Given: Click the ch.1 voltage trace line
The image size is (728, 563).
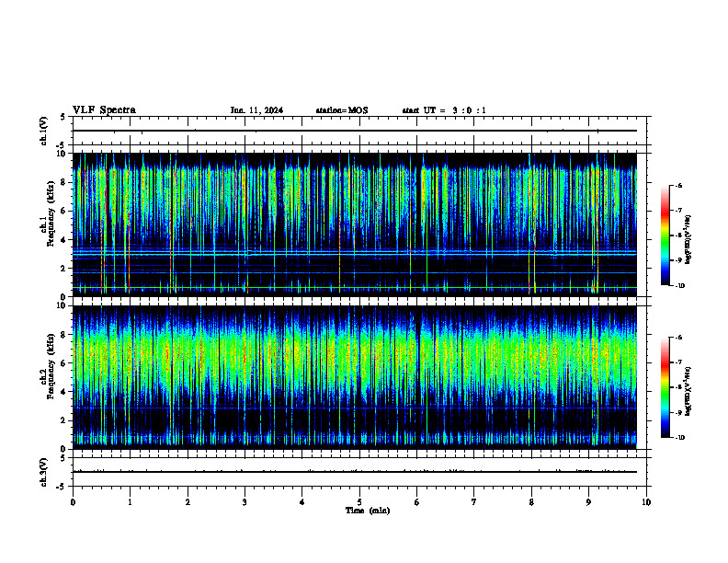Looking at the screenshot, I should coord(355,131).
